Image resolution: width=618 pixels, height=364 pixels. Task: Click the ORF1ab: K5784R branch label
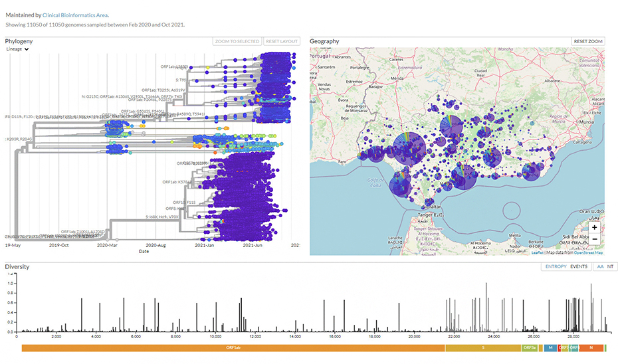[x=177, y=181]
